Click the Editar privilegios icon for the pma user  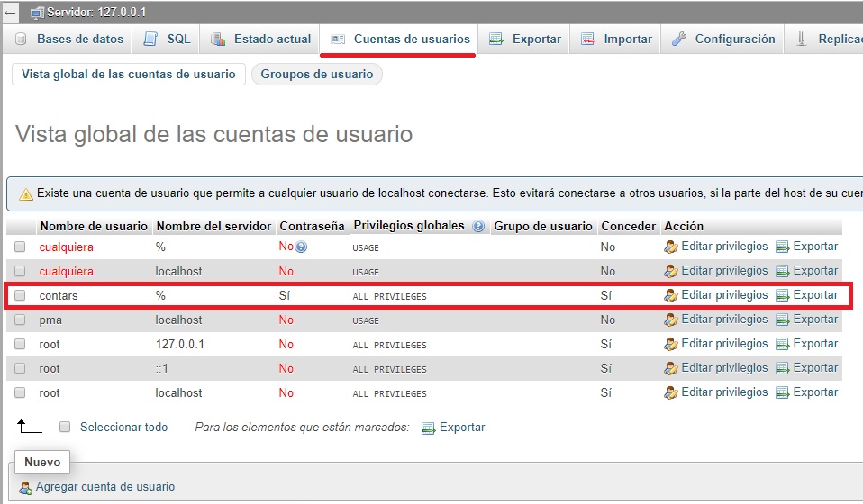670,319
